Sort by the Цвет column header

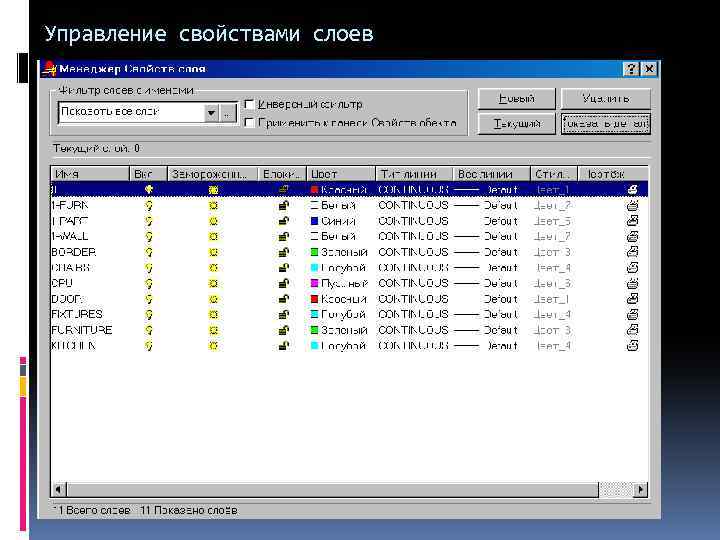click(341, 174)
